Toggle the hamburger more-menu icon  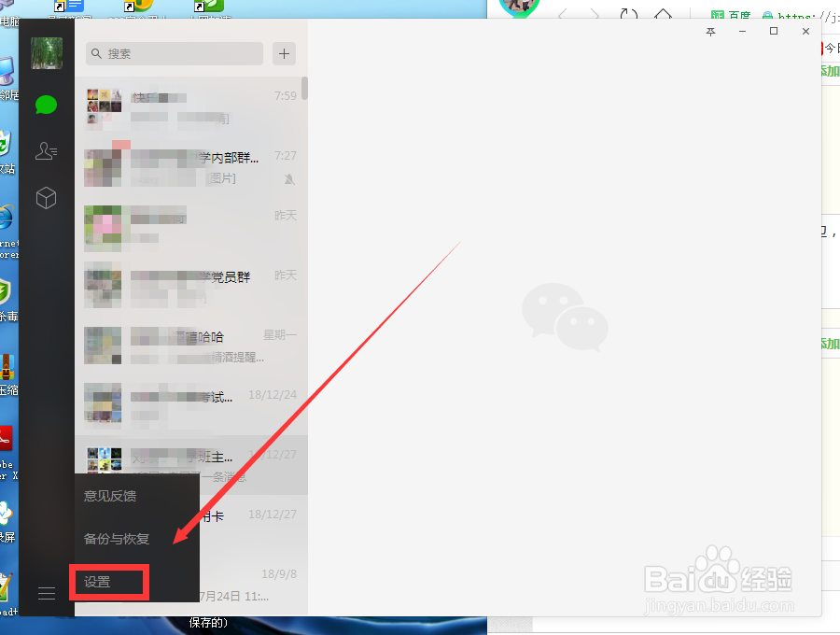pos(47,593)
